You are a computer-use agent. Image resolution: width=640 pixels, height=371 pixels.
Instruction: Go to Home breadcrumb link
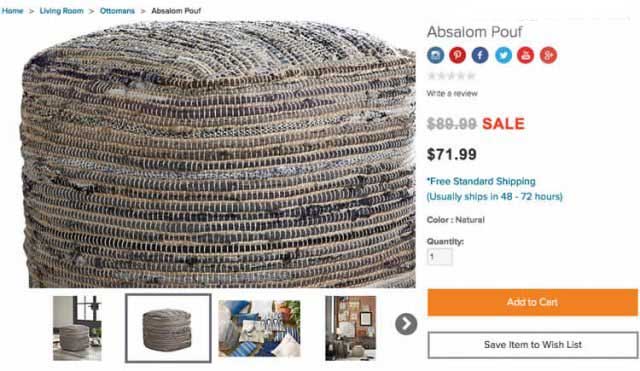click(12, 11)
